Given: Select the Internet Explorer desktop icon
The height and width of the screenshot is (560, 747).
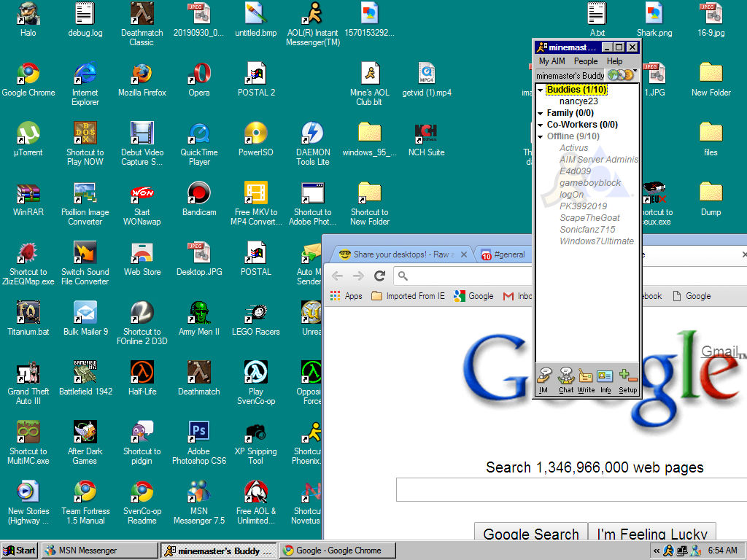Looking at the screenshot, I should (x=85, y=85).
